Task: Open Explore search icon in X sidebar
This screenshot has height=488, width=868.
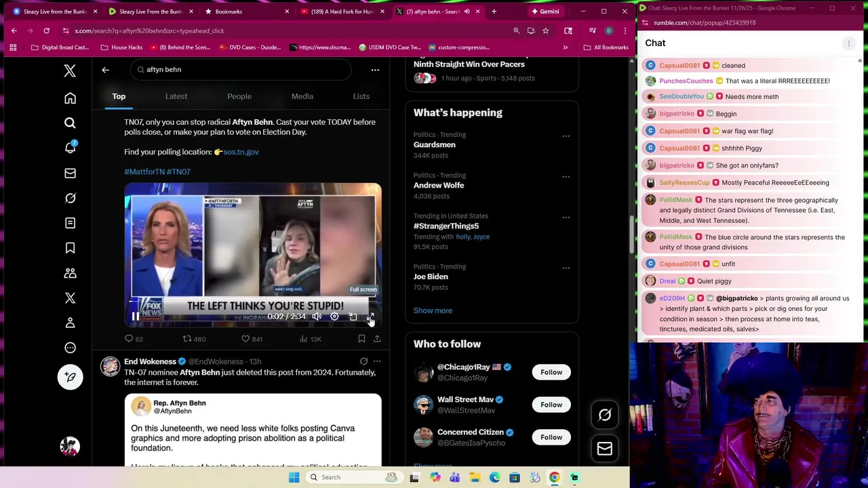Action: point(70,123)
